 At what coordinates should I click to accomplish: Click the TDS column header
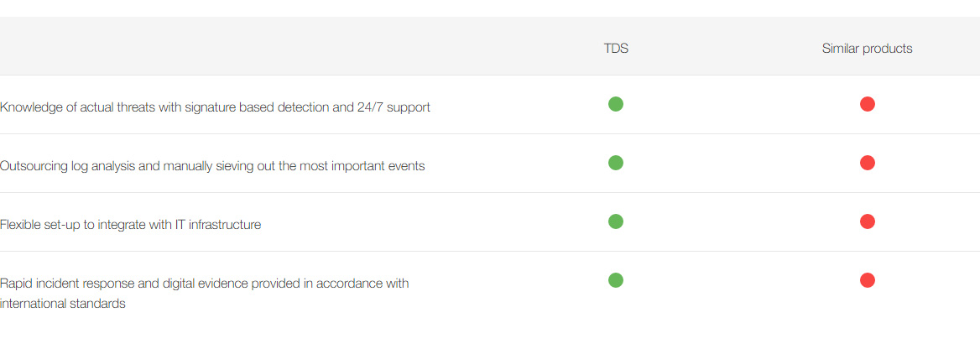[616, 49]
